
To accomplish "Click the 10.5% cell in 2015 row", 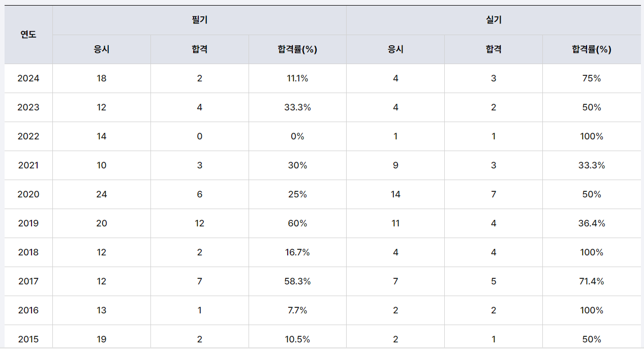I will (x=297, y=339).
